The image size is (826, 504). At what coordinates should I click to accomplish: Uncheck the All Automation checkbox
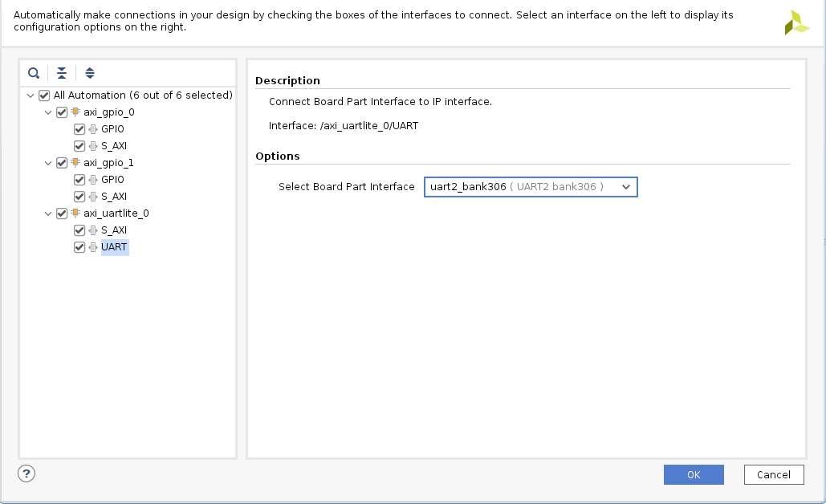pos(44,96)
